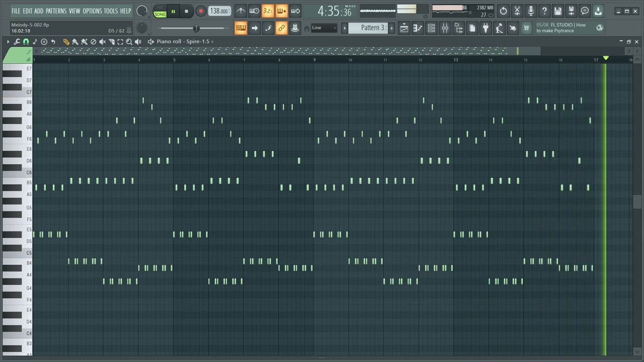Toggle loop recording button

295,11
